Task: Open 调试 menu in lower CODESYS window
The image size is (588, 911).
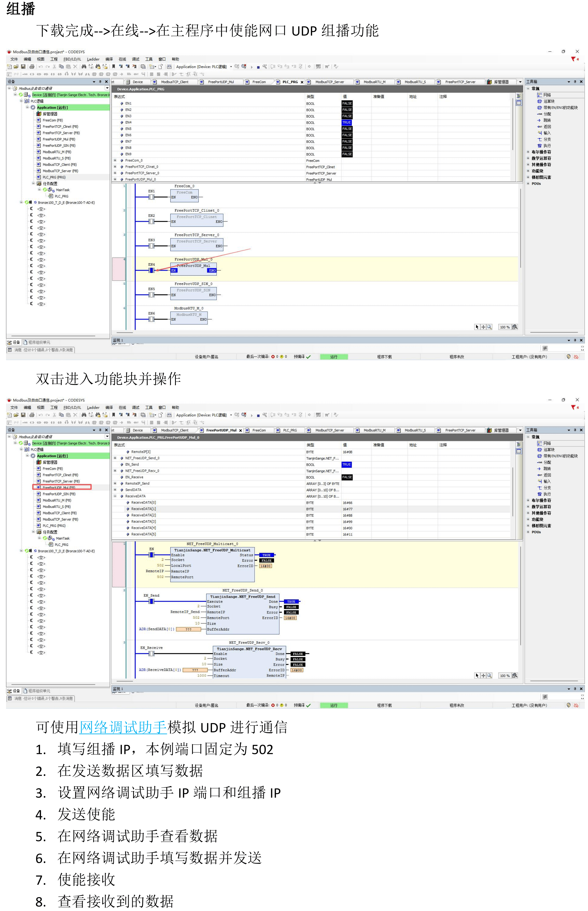Action: point(136,407)
